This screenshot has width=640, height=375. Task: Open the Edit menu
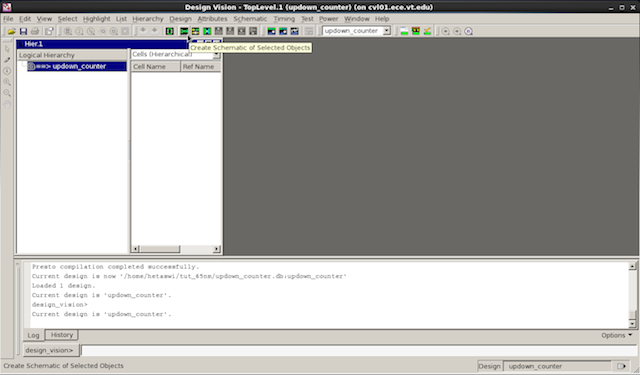(x=25, y=19)
